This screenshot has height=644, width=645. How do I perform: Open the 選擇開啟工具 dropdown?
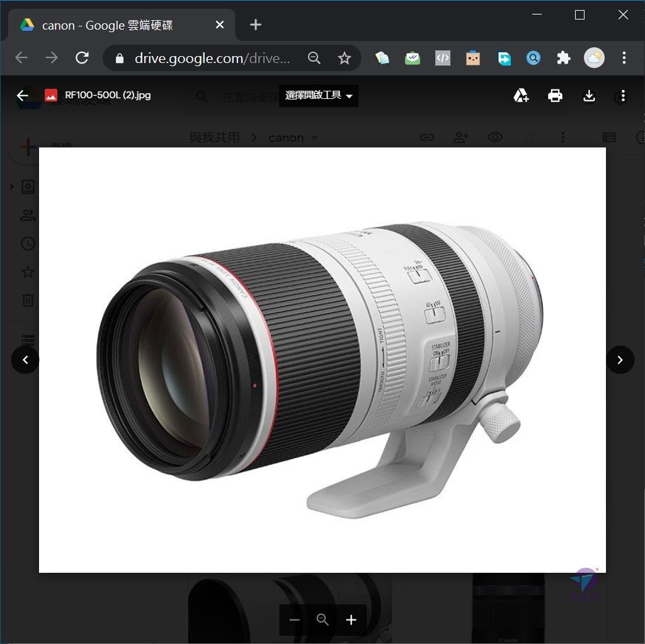(318, 96)
